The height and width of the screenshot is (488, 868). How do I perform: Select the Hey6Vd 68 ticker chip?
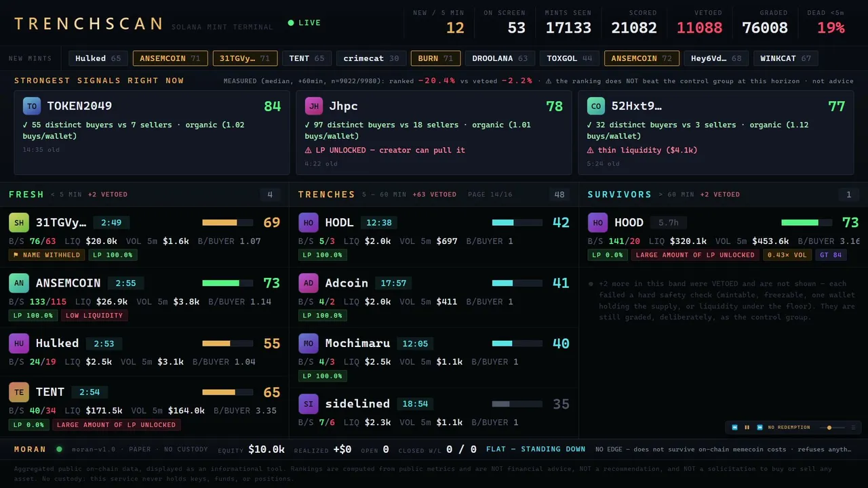[716, 58]
